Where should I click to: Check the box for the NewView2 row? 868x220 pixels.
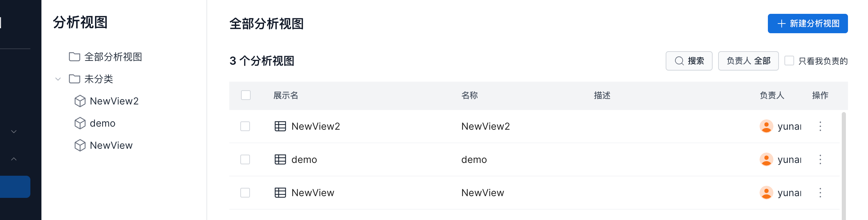[x=245, y=126]
